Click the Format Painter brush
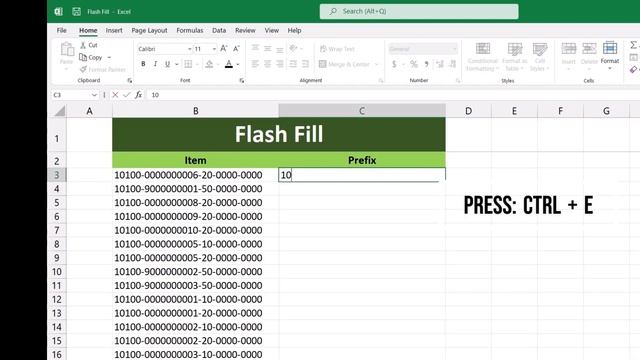 (83, 69)
